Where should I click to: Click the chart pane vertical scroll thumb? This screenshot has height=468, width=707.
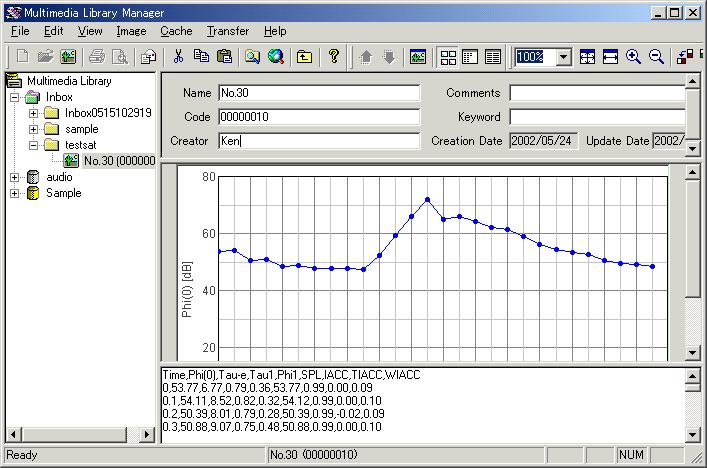pyautogui.click(x=693, y=239)
